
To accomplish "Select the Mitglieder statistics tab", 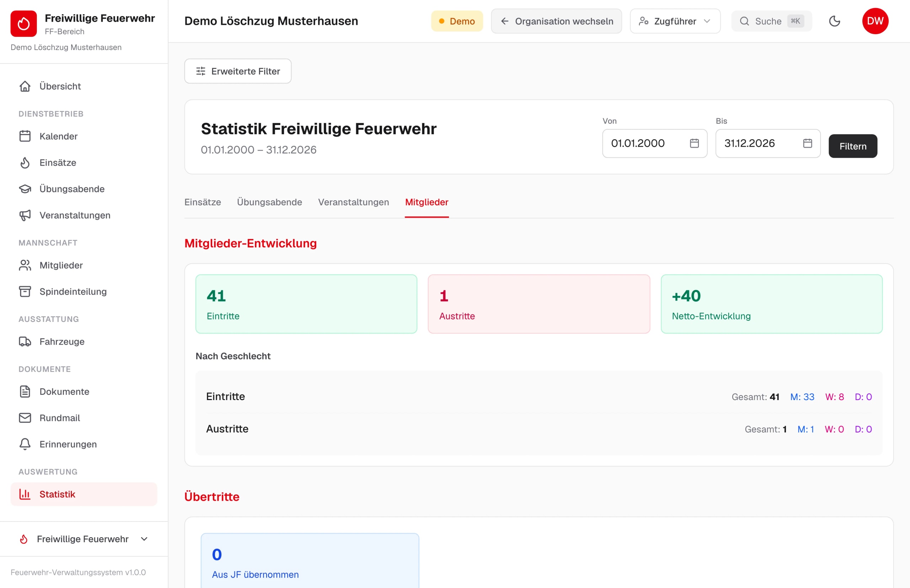I will 426,203.
